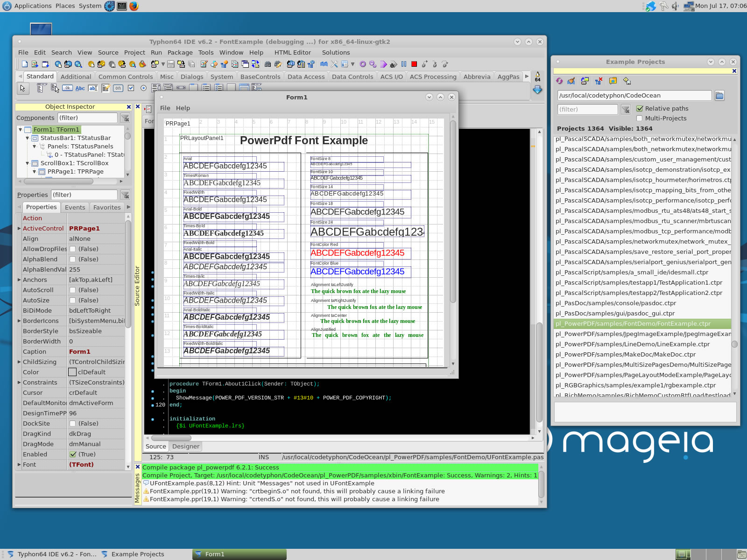
Task: Switch to Example Projects in taskbar
Action: 138,554
